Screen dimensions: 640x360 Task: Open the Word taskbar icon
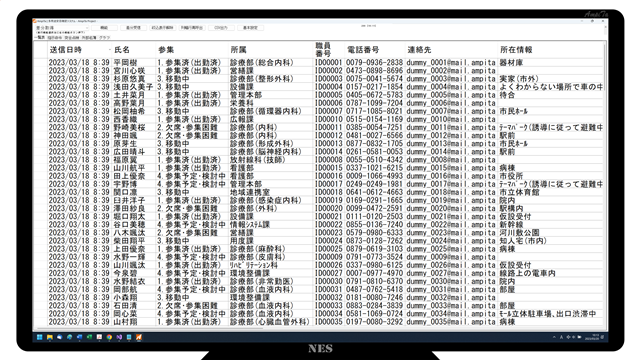[x=80, y=337]
